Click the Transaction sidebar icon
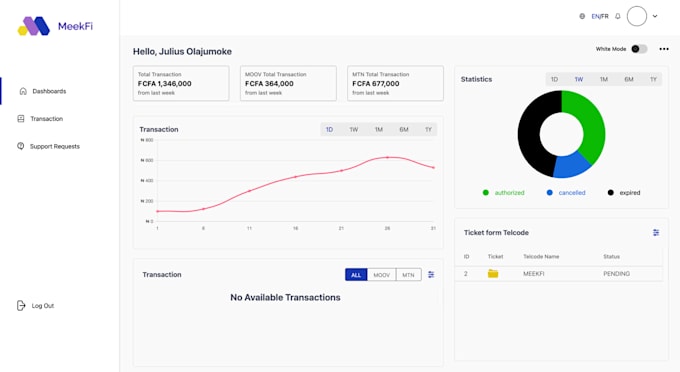The height and width of the screenshot is (372, 680). (x=21, y=118)
